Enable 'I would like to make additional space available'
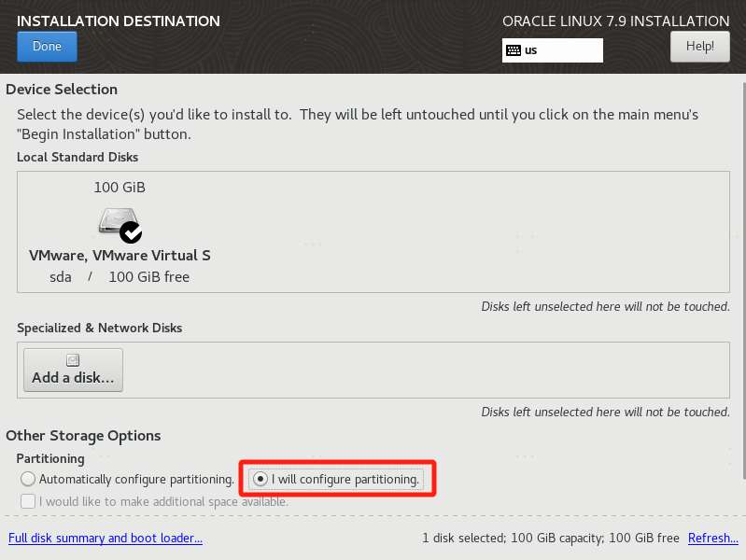This screenshot has height=560, width=746. pyautogui.click(x=28, y=501)
